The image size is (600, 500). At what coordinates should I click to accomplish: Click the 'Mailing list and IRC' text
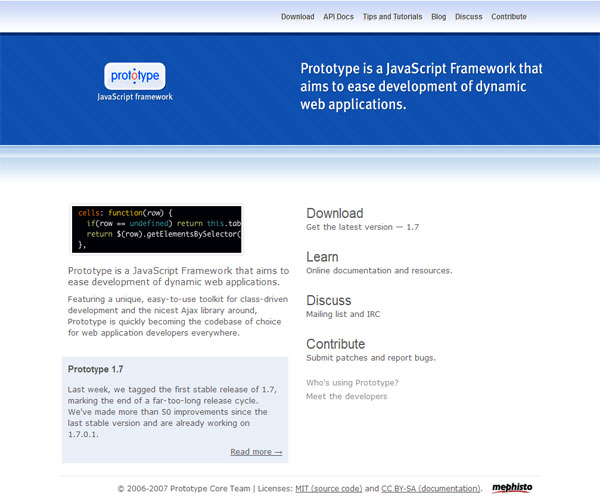click(343, 314)
